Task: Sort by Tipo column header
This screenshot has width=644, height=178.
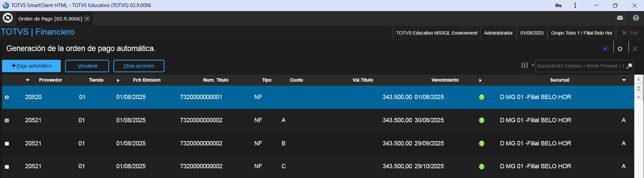Action: (267, 80)
